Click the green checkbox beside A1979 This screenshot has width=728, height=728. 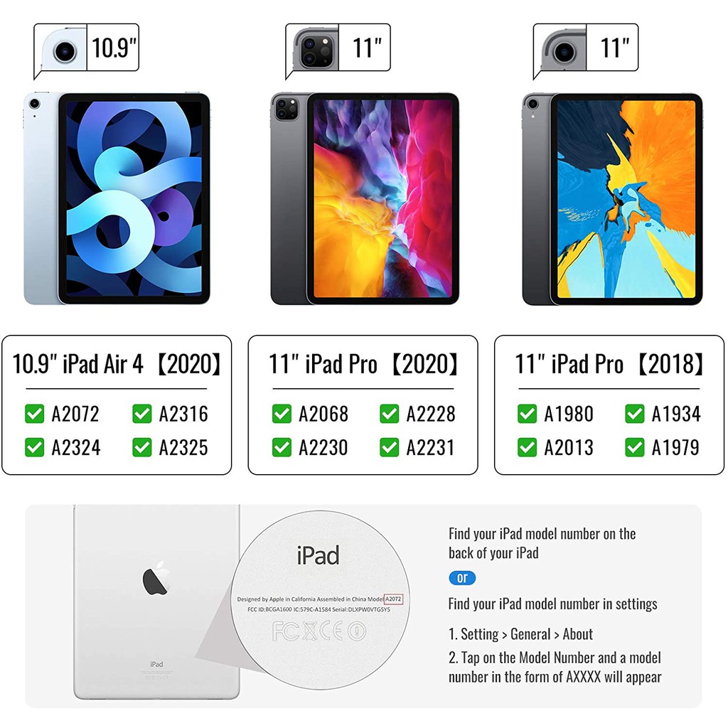pos(635,448)
